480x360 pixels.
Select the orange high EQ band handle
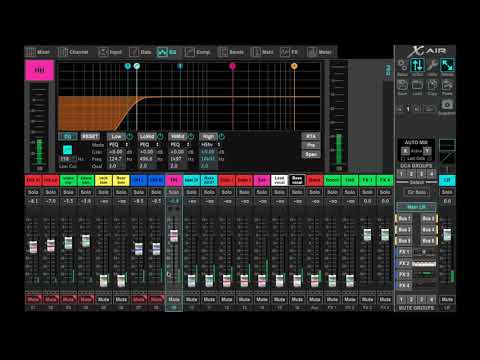coord(294,66)
